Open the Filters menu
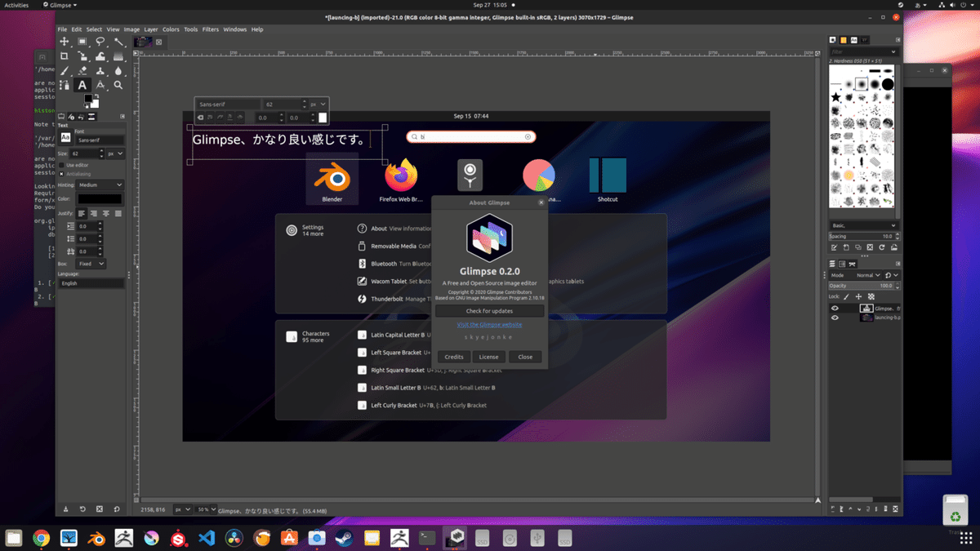Screen dimensions: 980x551 (211, 29)
